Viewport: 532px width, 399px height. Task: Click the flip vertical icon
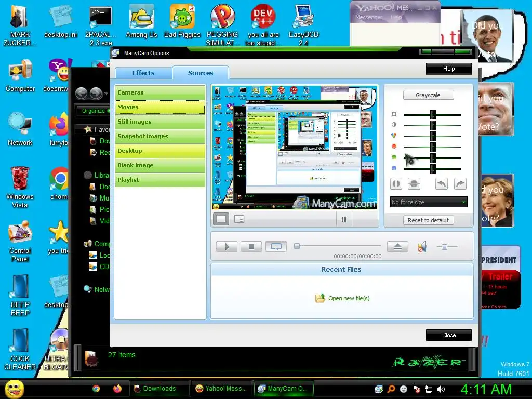414,184
